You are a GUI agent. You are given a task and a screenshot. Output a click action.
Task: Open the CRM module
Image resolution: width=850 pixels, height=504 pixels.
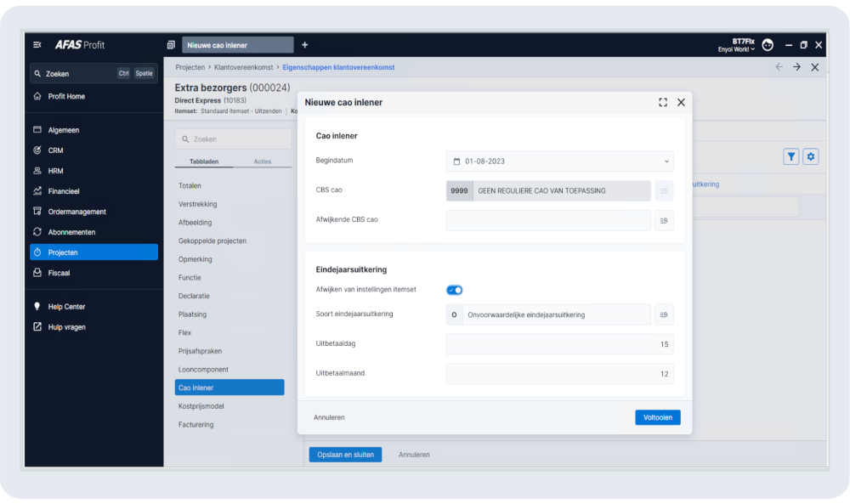pyautogui.click(x=93, y=150)
